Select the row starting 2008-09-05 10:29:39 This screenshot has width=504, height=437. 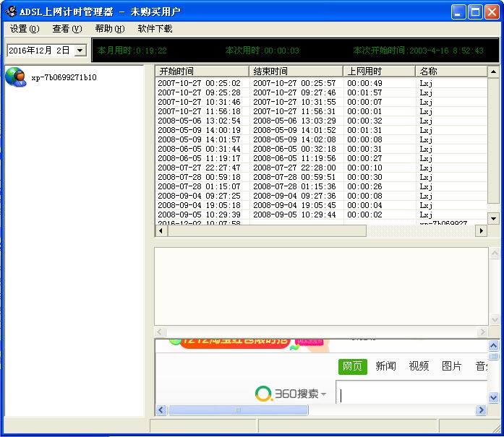(321, 215)
